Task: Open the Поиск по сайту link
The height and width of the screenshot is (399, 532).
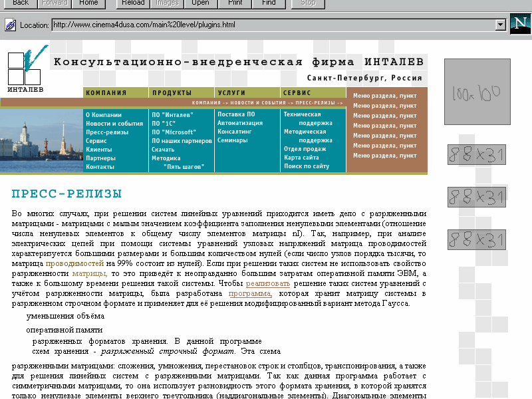Action: 307,166
